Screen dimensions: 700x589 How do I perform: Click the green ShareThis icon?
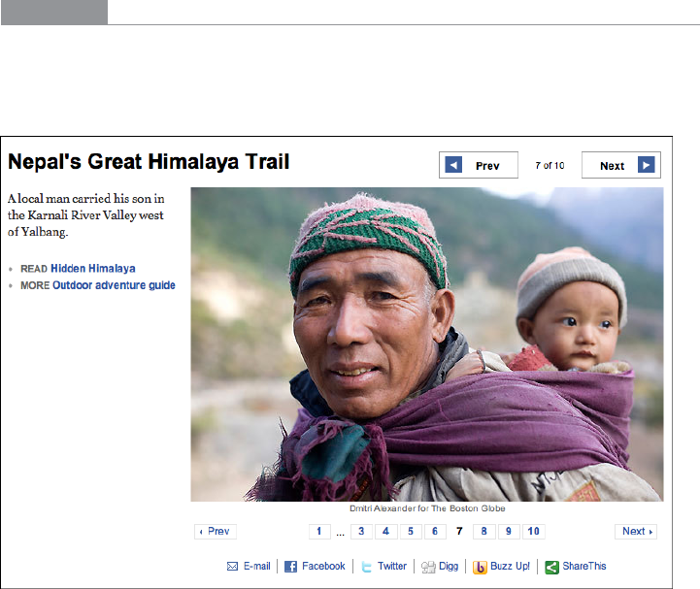(x=550, y=567)
